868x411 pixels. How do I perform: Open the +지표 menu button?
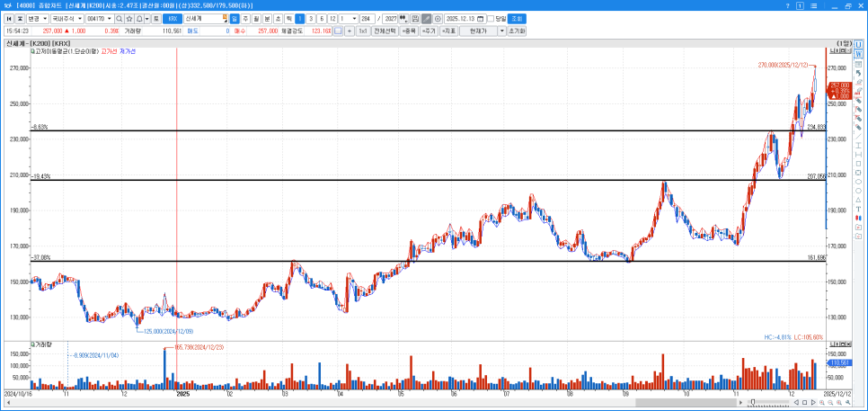(x=449, y=31)
